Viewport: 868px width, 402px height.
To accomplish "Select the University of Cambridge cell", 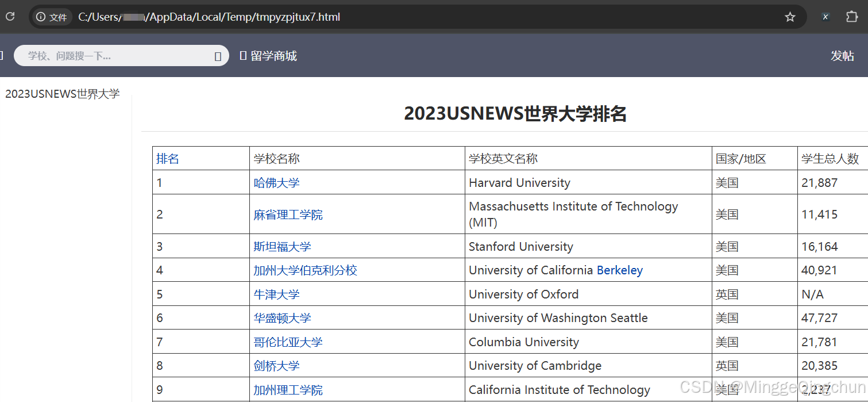I will (588, 366).
